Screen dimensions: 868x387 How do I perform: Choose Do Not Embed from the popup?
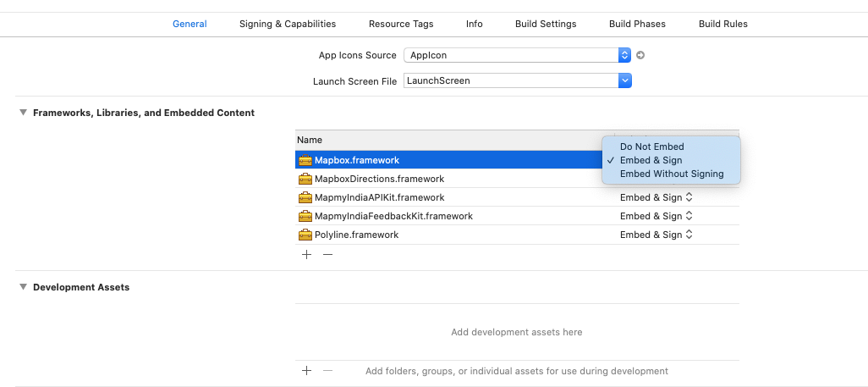pos(651,147)
